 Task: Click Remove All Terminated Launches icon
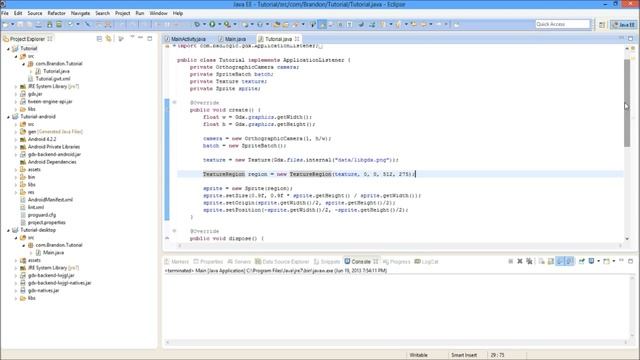pyautogui.click(x=529, y=261)
